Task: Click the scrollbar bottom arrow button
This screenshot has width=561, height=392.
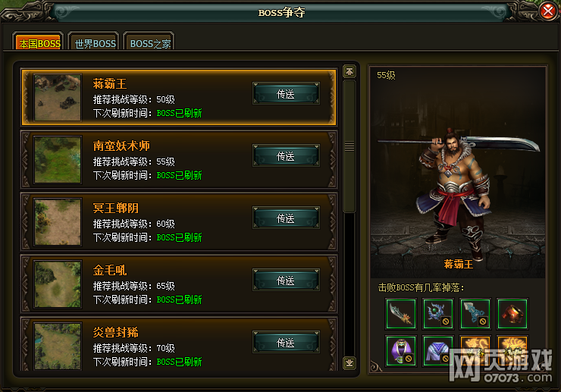Action: pos(349,363)
